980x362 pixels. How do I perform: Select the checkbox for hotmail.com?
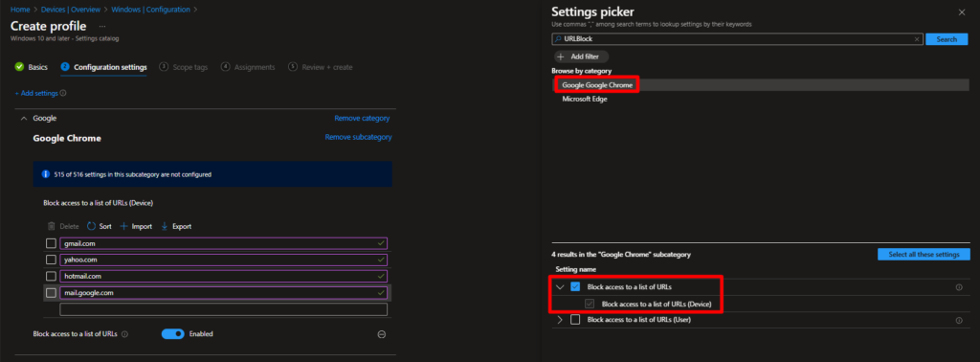52,276
